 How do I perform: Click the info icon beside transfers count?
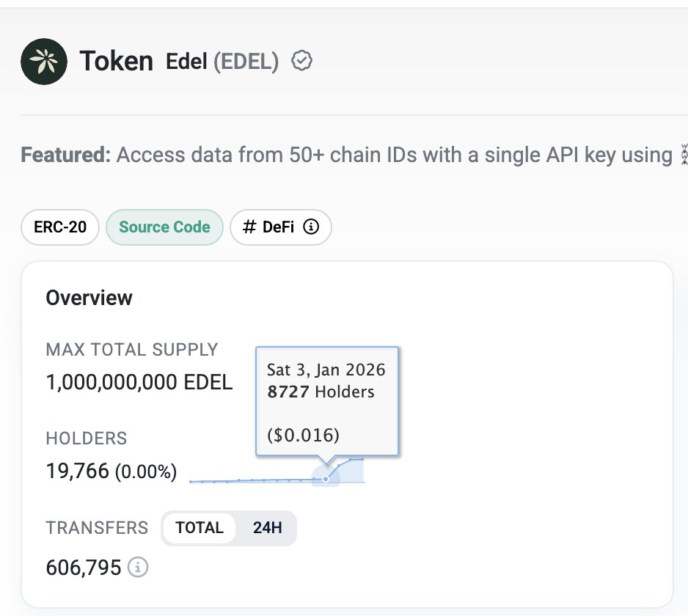click(138, 567)
